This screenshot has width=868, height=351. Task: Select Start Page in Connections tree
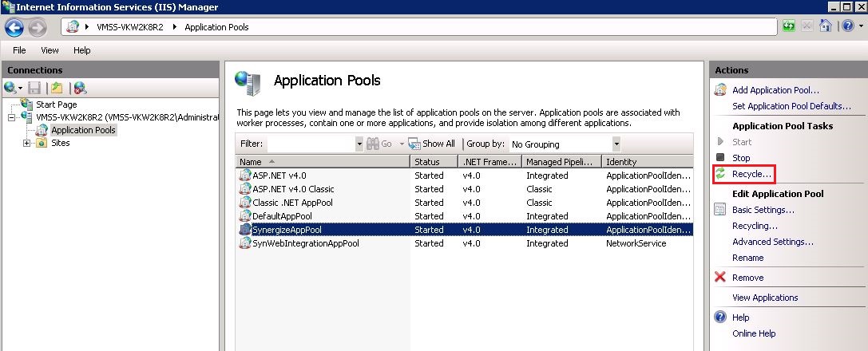tap(57, 105)
